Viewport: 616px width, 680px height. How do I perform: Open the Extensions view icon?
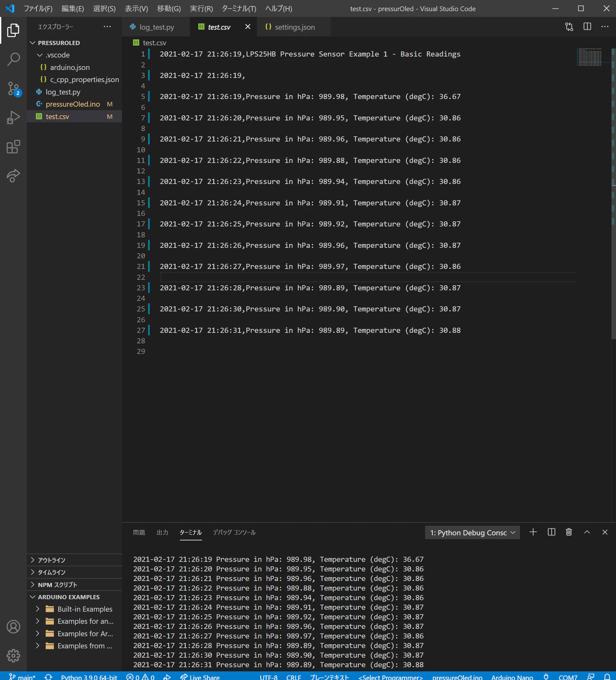tap(13, 147)
